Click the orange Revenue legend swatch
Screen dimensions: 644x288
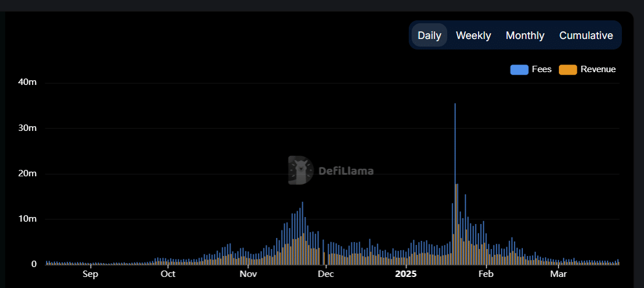[x=568, y=70]
